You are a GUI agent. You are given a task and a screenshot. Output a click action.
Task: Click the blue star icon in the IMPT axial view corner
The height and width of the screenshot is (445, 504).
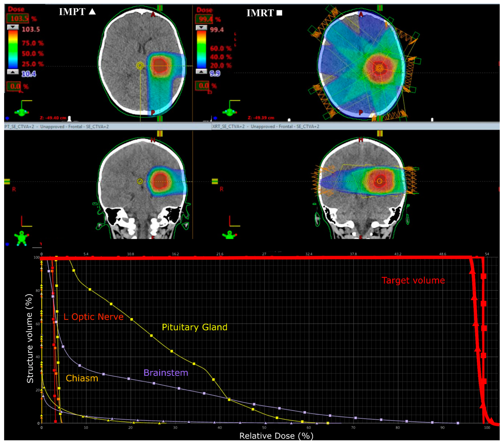[7, 118]
